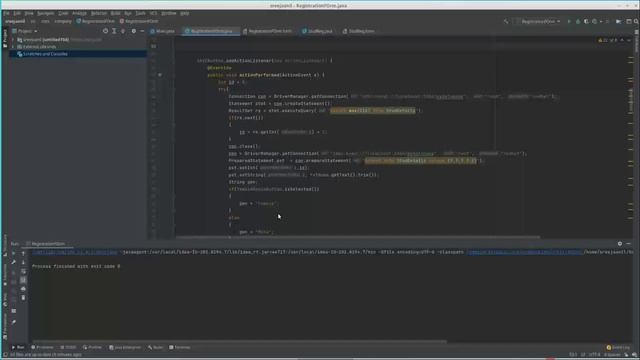Click the print icon in Run console
The height and width of the screenshot is (360, 640).
tap(23, 289)
